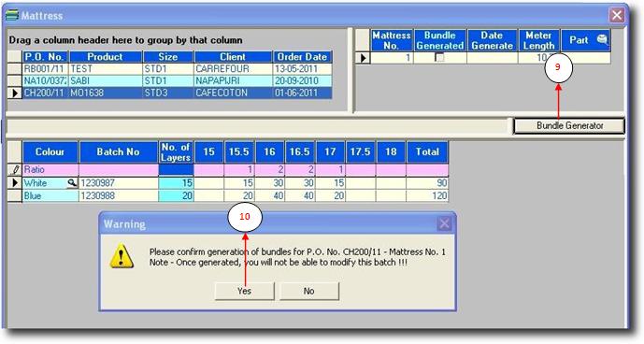Click the Batch No cell 1230987
The height and width of the screenshot is (344, 644).
[x=119, y=183]
